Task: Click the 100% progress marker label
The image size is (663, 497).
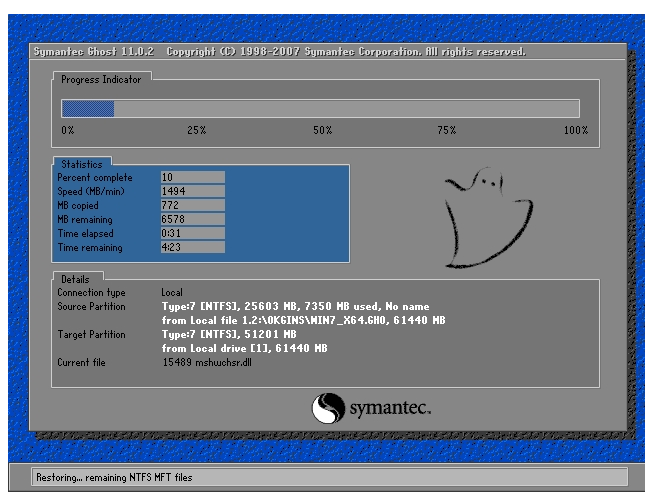Action: [576, 131]
